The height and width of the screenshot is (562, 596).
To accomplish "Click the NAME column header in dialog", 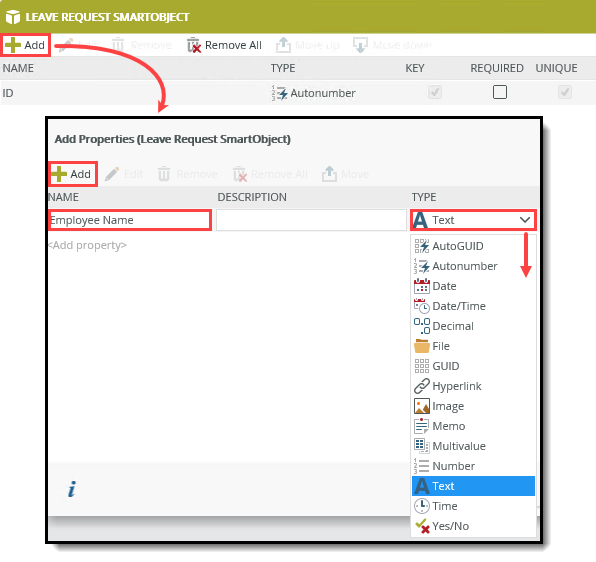I will (x=64, y=197).
